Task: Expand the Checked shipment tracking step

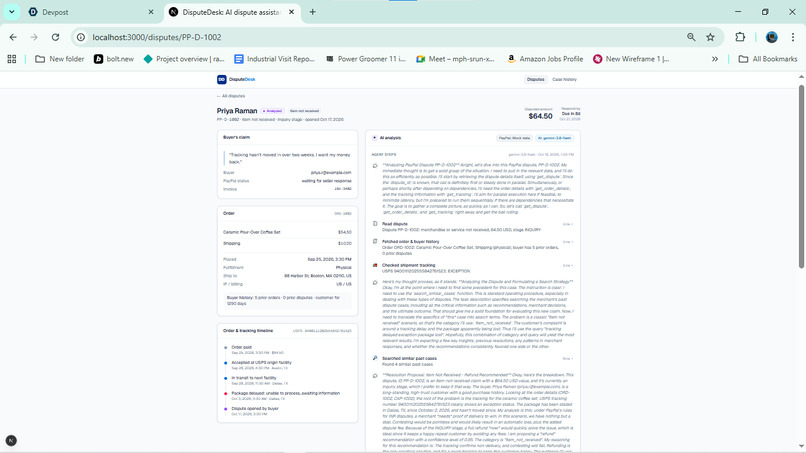Action: click(567, 265)
